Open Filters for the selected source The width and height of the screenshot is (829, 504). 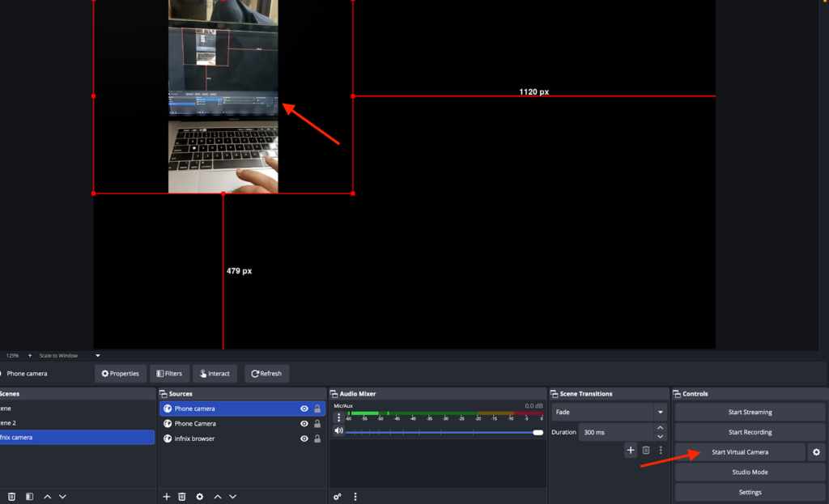(x=168, y=374)
